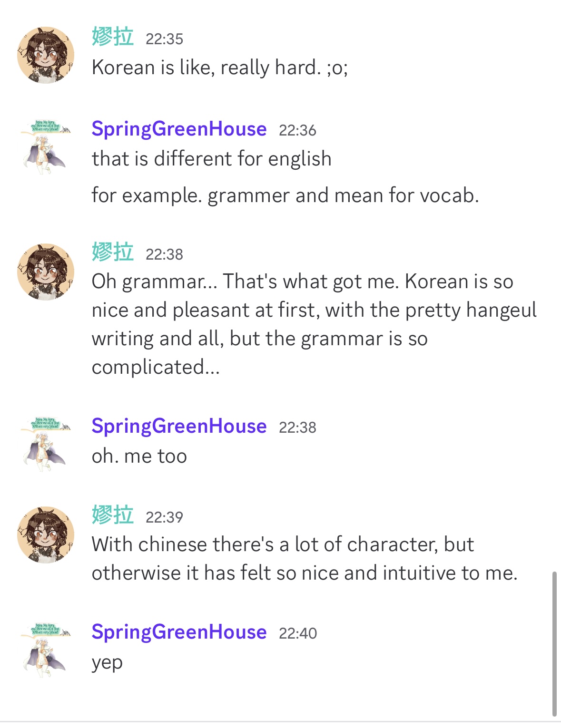The width and height of the screenshot is (561, 728).
Task: Click 嫪拉's avatar on the 22:39 message
Action: (x=46, y=534)
